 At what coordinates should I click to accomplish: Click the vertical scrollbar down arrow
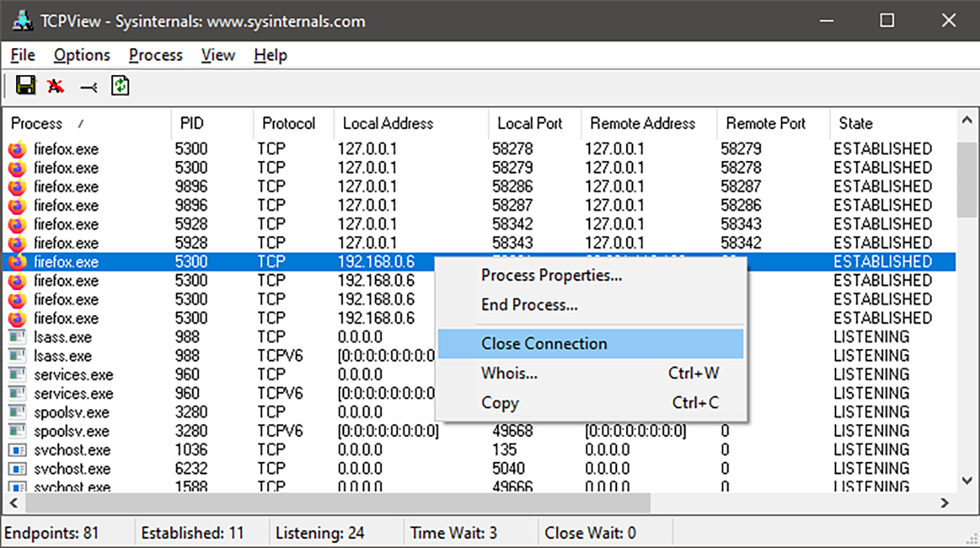(967, 481)
